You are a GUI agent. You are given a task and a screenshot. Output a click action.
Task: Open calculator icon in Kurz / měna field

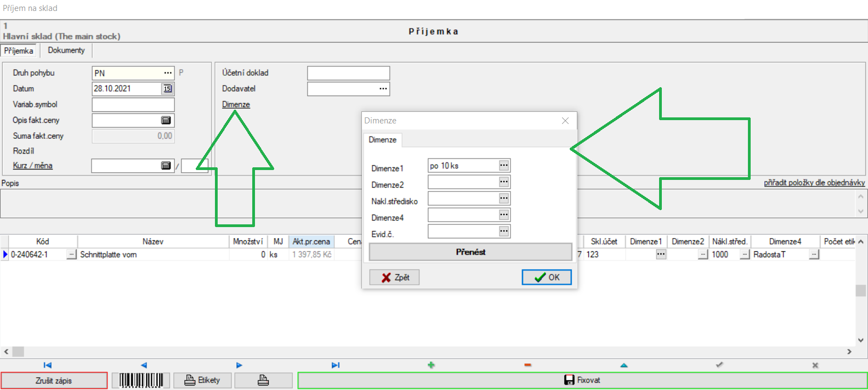coord(166,166)
